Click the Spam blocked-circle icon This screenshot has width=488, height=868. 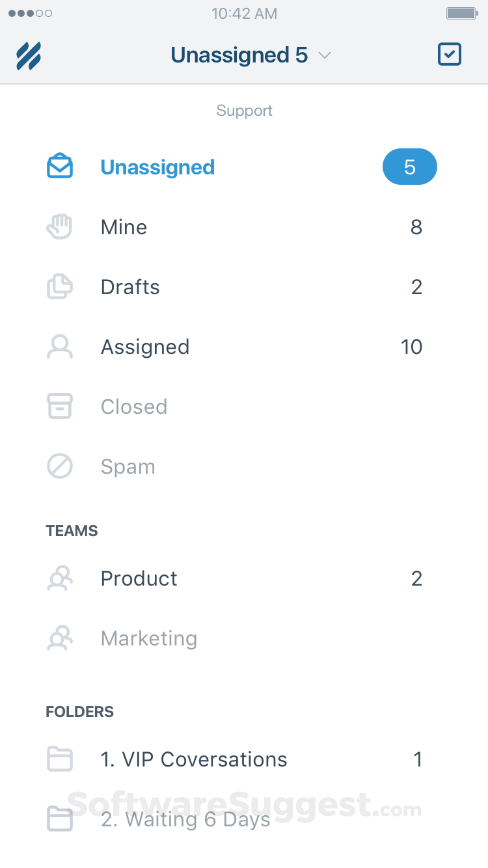(x=59, y=466)
